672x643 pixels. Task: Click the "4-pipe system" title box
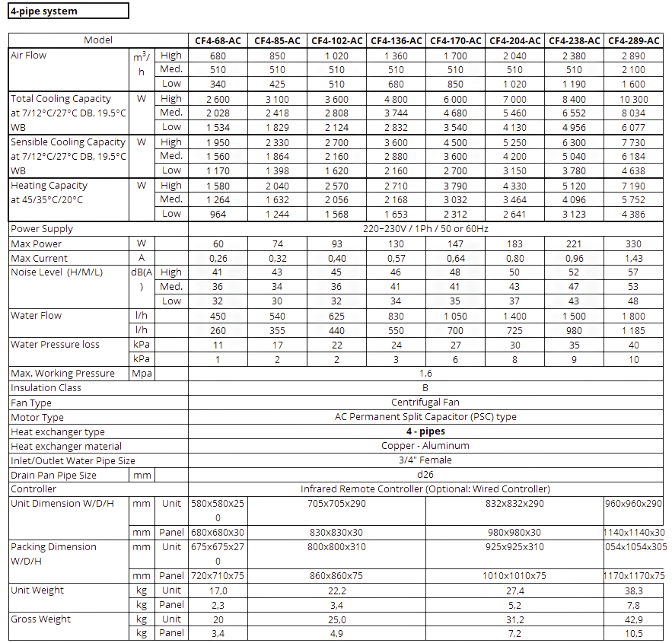pos(65,11)
